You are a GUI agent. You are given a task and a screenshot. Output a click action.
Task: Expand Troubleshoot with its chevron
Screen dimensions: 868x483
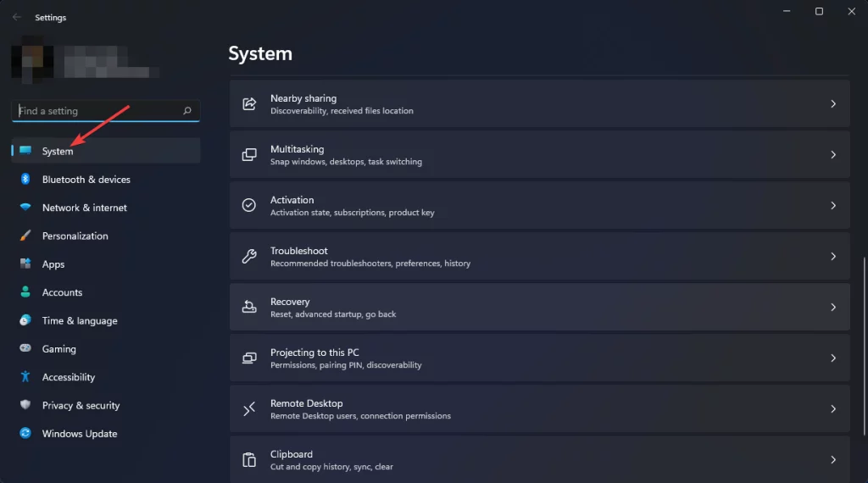point(833,256)
